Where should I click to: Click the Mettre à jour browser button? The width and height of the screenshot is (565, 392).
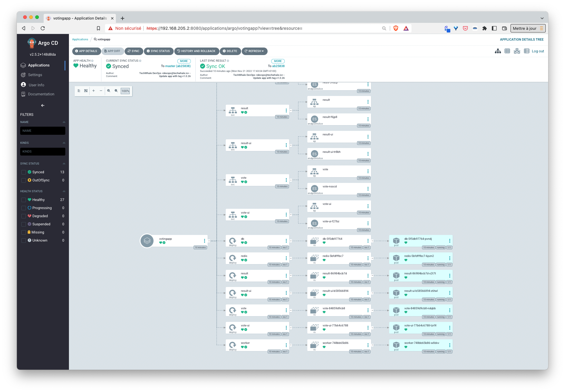pos(528,28)
